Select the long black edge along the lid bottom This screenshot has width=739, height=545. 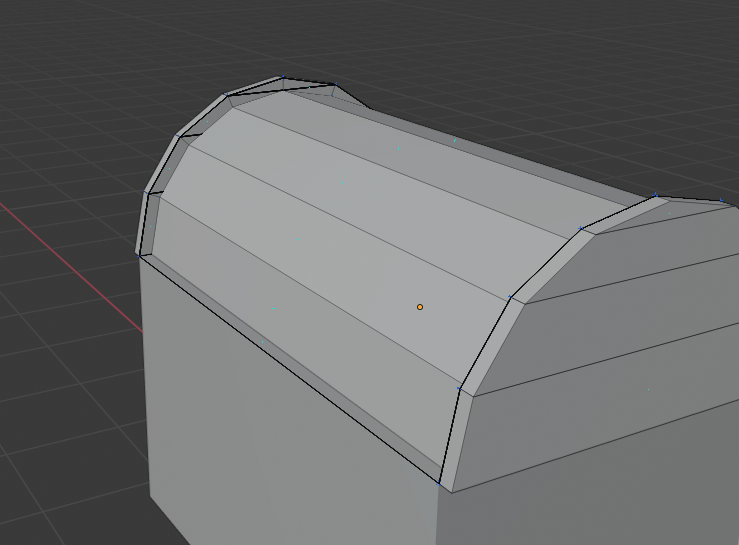tap(288, 369)
